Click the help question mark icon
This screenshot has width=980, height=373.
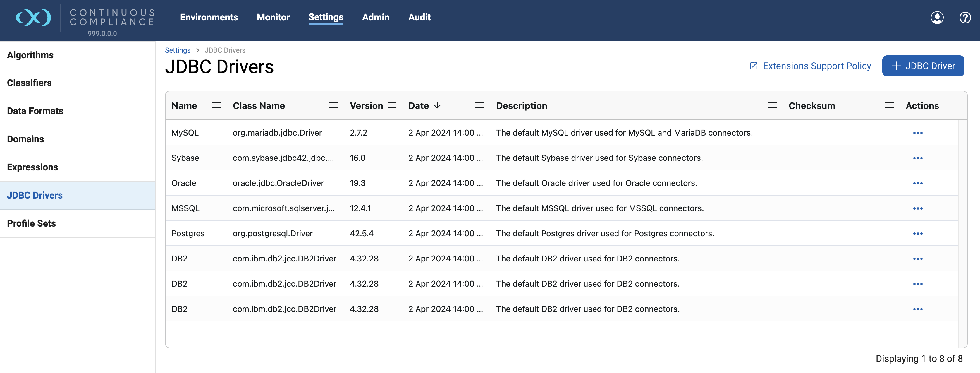965,18
